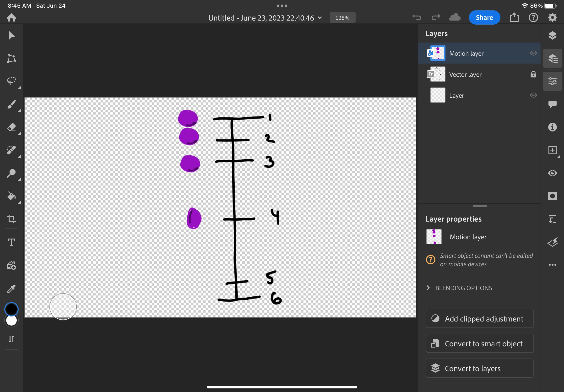Click Convert to layers
This screenshot has height=392, width=564.
pyautogui.click(x=479, y=368)
